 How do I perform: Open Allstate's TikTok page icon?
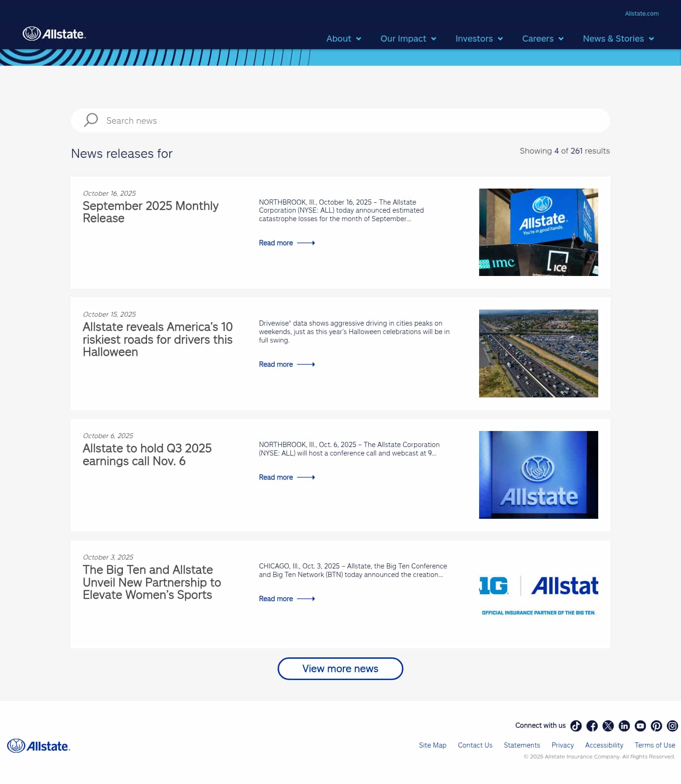576,726
